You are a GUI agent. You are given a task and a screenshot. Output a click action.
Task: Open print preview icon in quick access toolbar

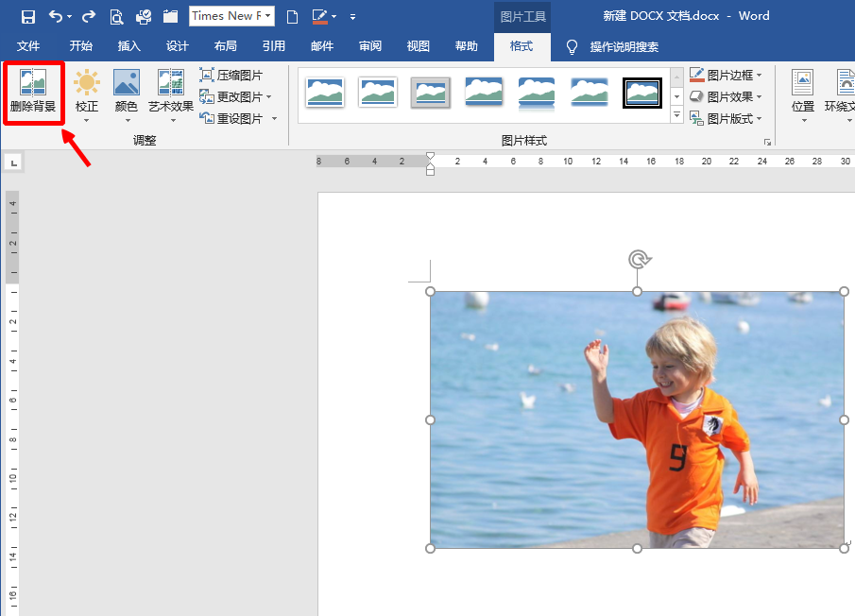(x=116, y=17)
